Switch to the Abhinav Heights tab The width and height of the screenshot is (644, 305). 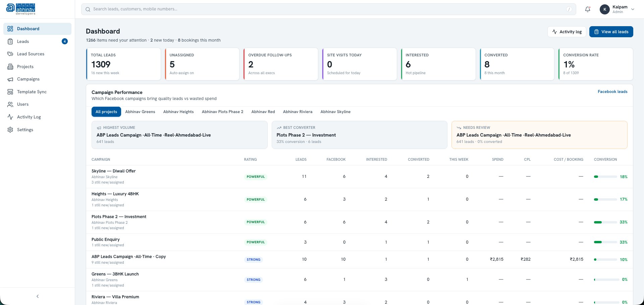(x=178, y=112)
